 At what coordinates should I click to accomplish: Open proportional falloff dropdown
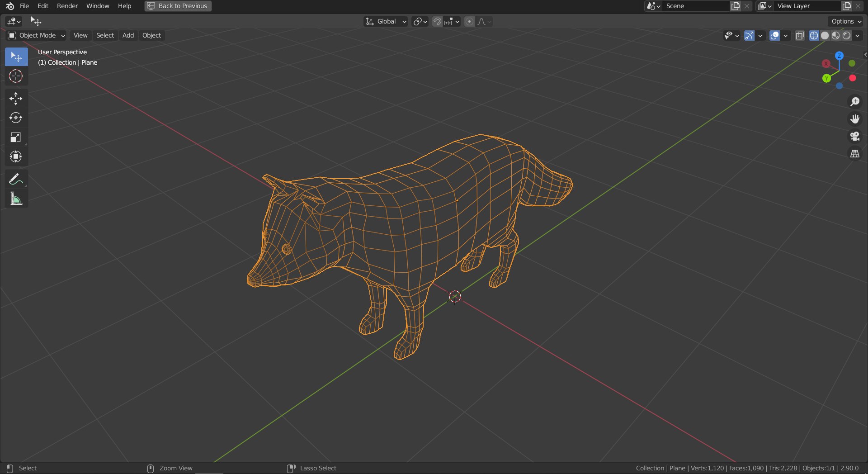click(484, 21)
